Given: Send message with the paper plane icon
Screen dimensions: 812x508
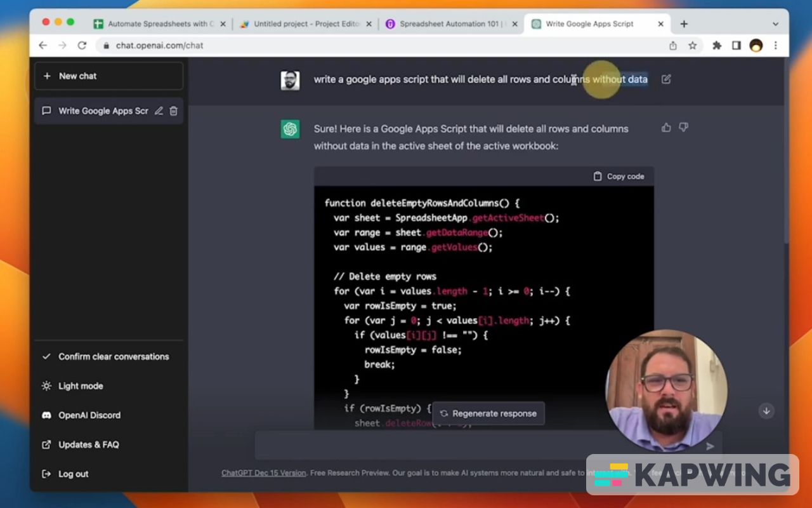Looking at the screenshot, I should tap(710, 446).
